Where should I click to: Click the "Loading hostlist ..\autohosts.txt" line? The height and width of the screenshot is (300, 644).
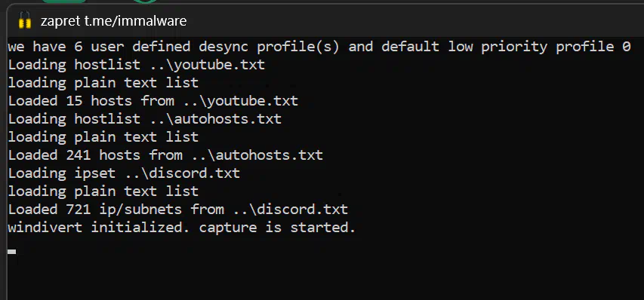point(144,119)
